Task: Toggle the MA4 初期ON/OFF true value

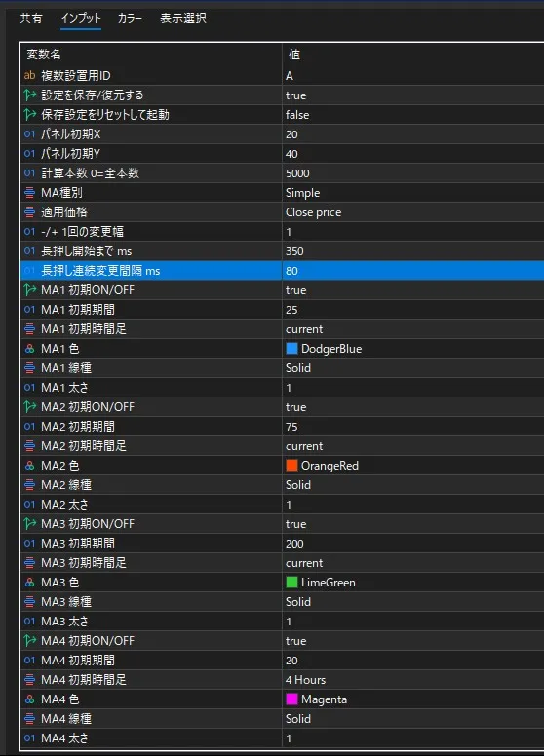Action: point(412,641)
